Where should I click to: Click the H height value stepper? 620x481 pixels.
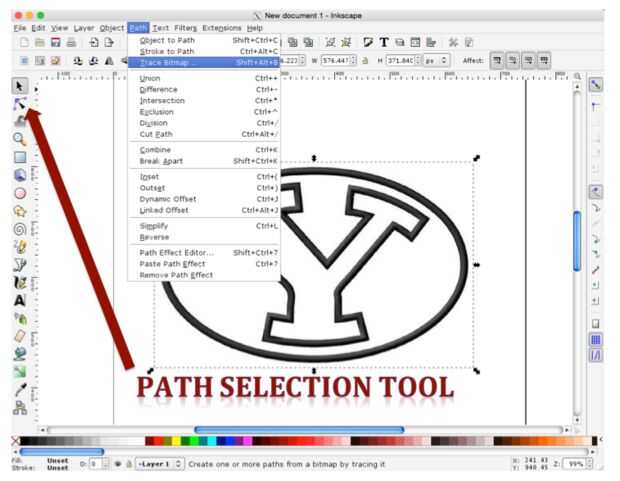[418, 61]
